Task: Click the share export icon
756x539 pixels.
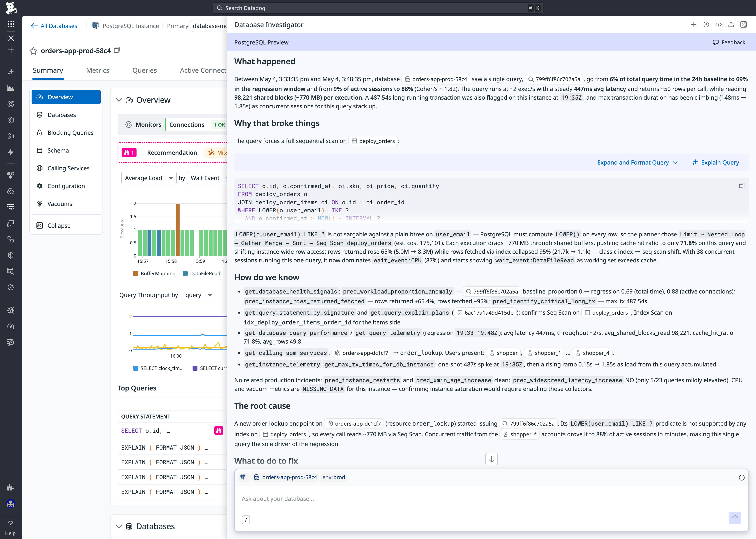Action: 731,24
